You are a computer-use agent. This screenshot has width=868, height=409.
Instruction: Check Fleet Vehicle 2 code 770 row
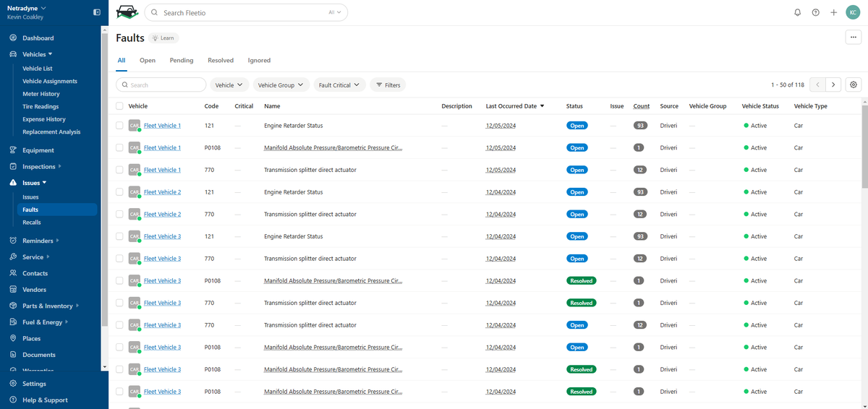click(x=119, y=214)
